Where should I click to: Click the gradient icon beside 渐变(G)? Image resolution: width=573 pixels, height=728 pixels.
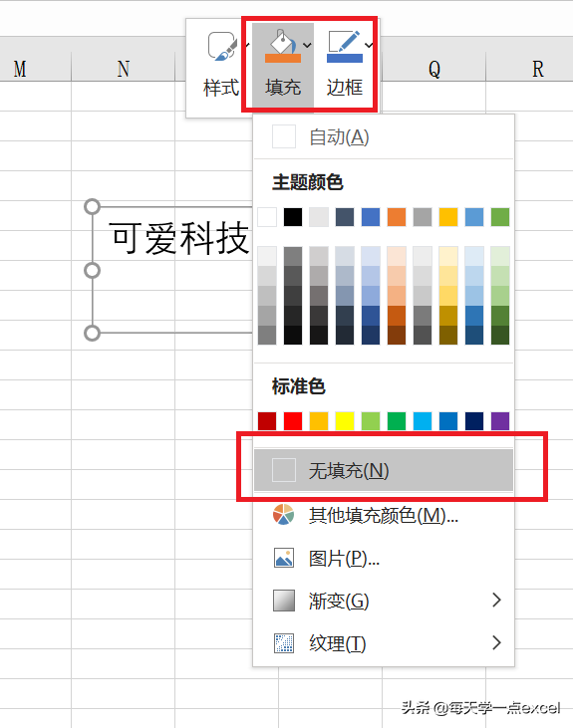[x=283, y=601]
